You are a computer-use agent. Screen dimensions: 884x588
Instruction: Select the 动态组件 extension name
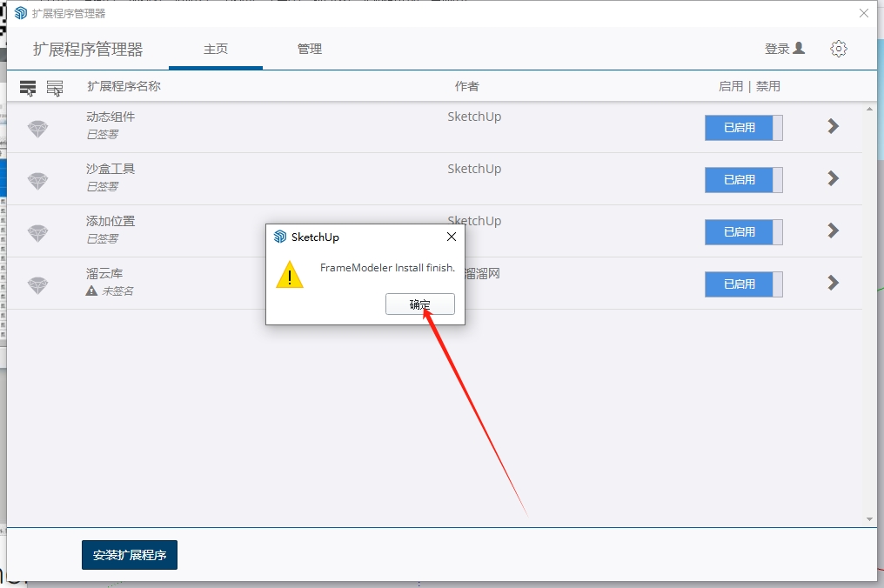[x=110, y=117]
